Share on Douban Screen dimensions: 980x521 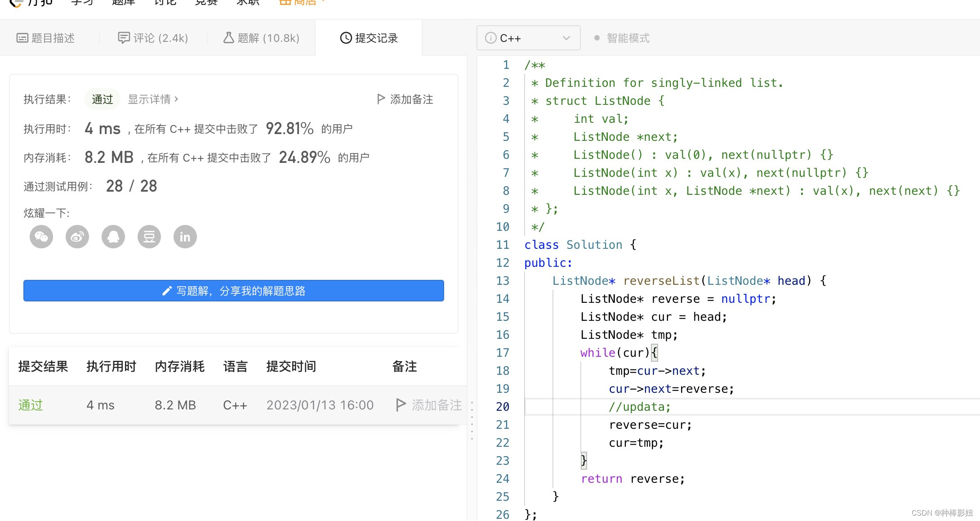tap(149, 236)
